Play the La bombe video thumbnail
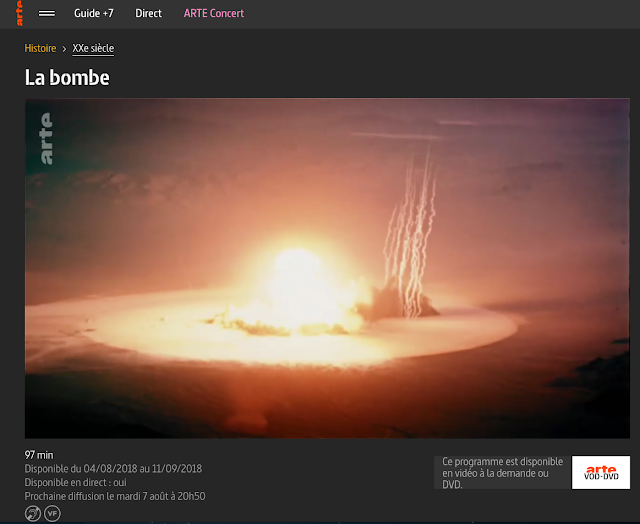This screenshot has width=640, height=524. click(x=327, y=268)
